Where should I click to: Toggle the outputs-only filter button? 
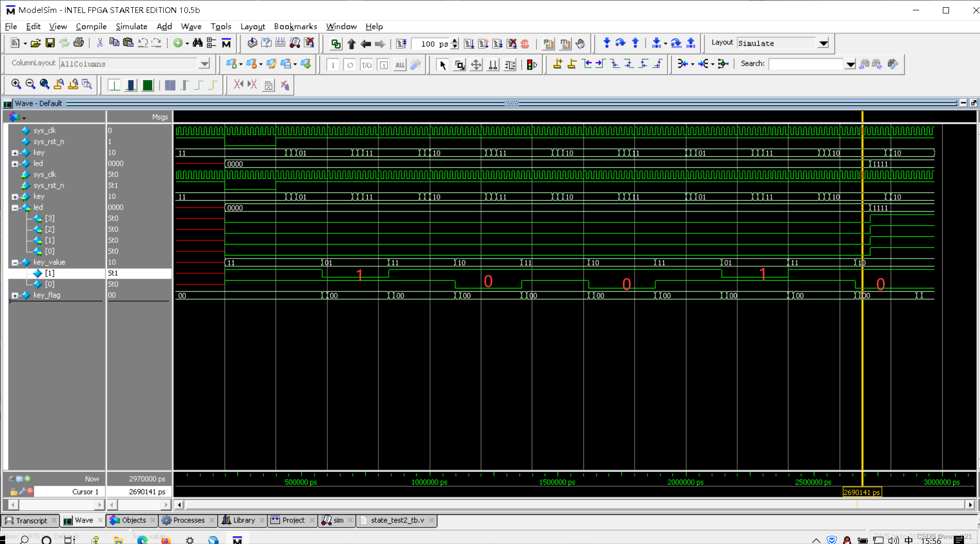(x=350, y=65)
